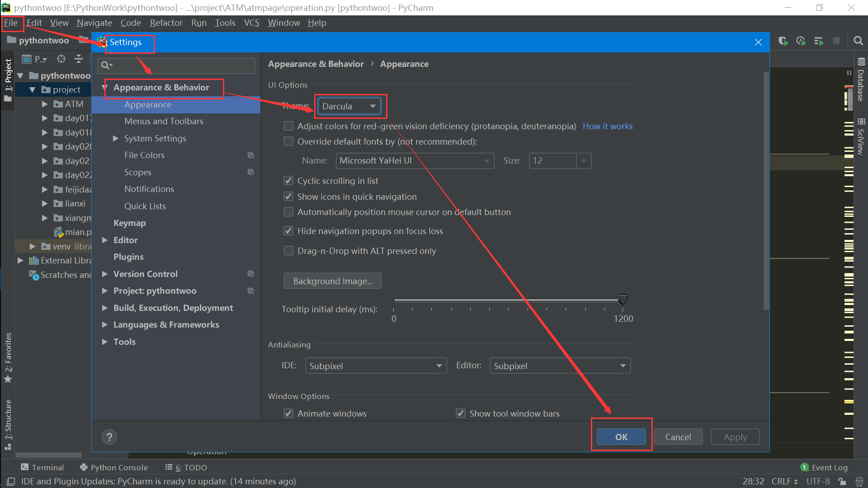This screenshot has width=868, height=488.
Task: Click the Run with Coverage icon
Action: tap(783, 41)
